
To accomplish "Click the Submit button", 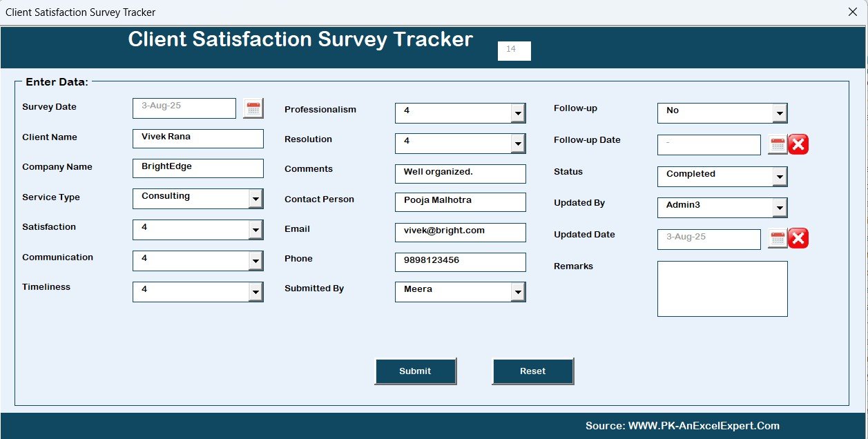I will pyautogui.click(x=415, y=371).
